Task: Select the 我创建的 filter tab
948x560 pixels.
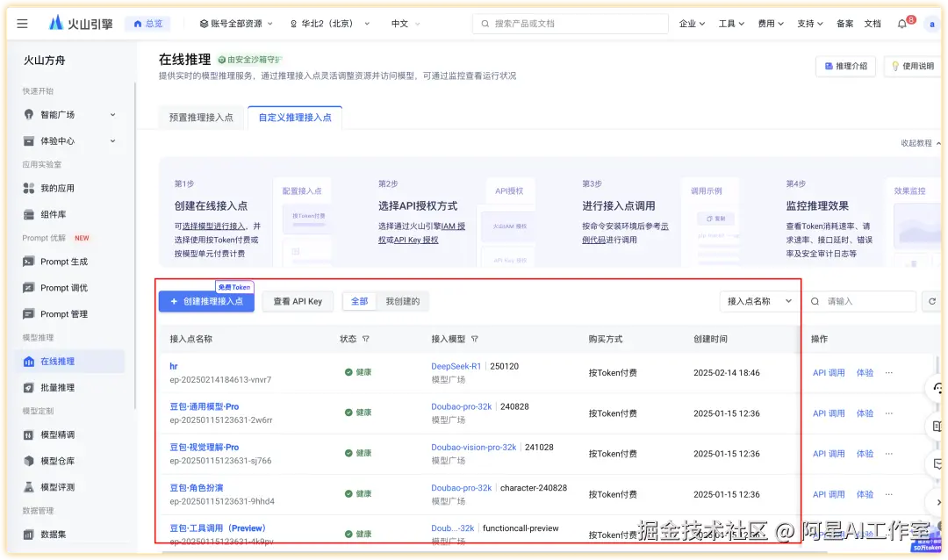Action: [x=403, y=301]
